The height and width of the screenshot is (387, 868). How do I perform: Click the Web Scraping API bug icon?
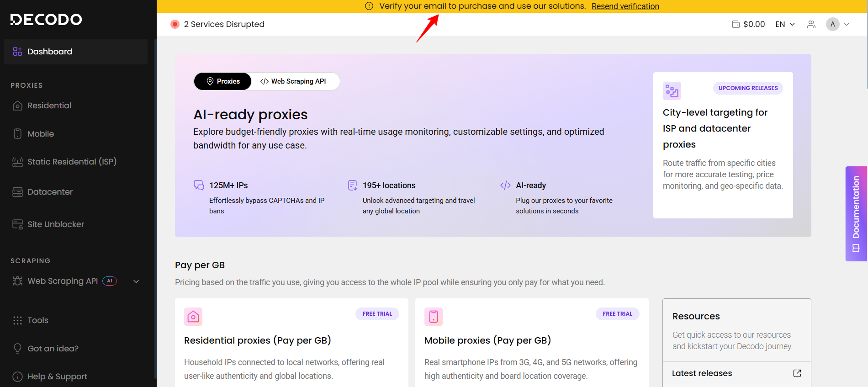click(x=17, y=281)
